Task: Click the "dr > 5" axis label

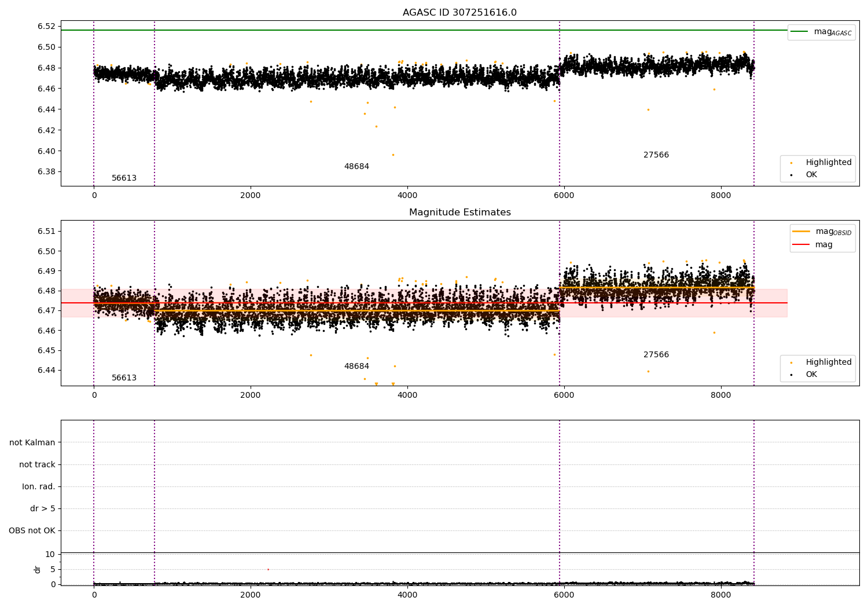Action: [43, 508]
